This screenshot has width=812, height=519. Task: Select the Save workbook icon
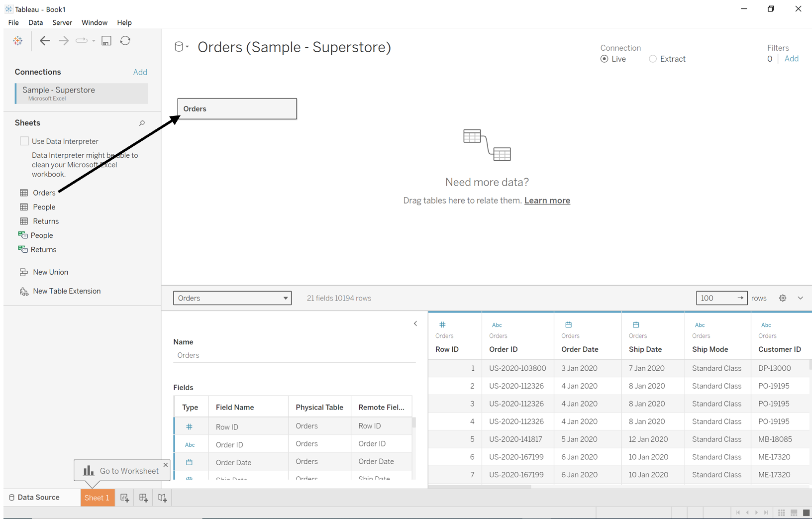point(106,40)
